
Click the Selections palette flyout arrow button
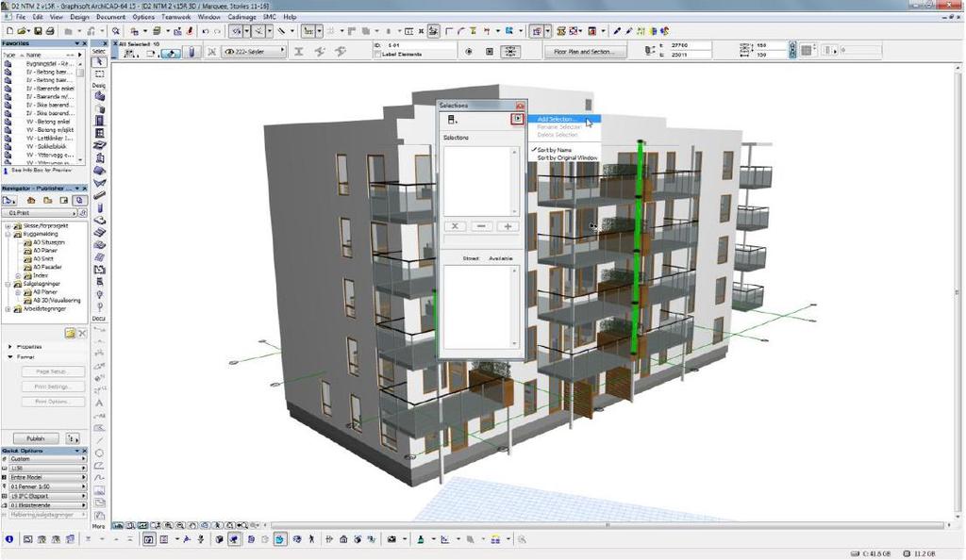518,119
